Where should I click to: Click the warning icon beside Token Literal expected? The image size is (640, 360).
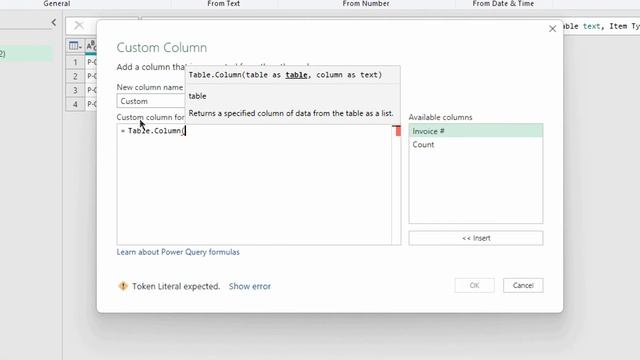coord(123,286)
